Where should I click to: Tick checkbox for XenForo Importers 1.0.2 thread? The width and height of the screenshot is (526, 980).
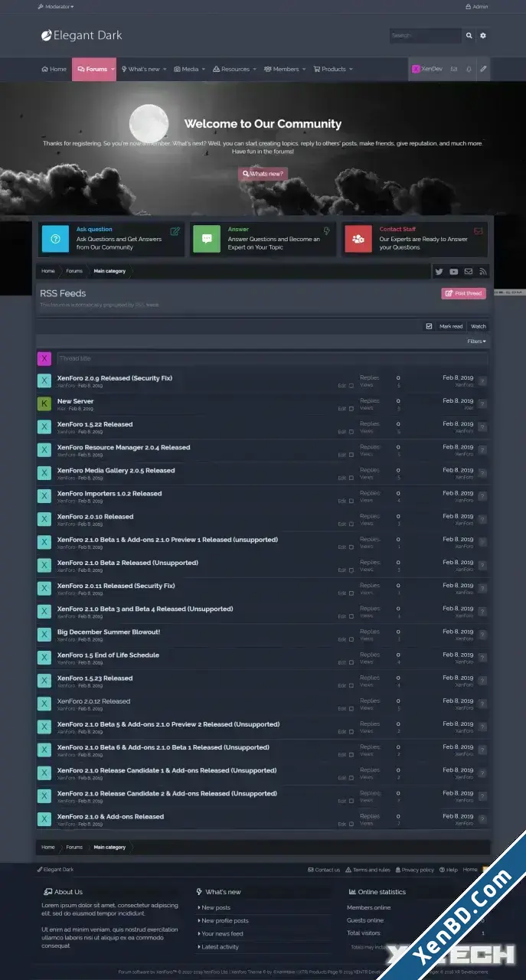click(x=351, y=501)
